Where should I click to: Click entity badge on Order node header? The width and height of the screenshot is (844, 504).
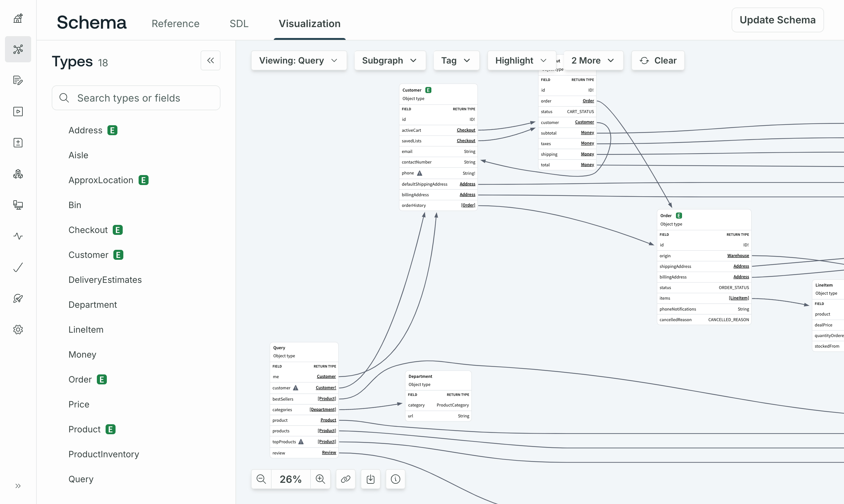pos(679,216)
